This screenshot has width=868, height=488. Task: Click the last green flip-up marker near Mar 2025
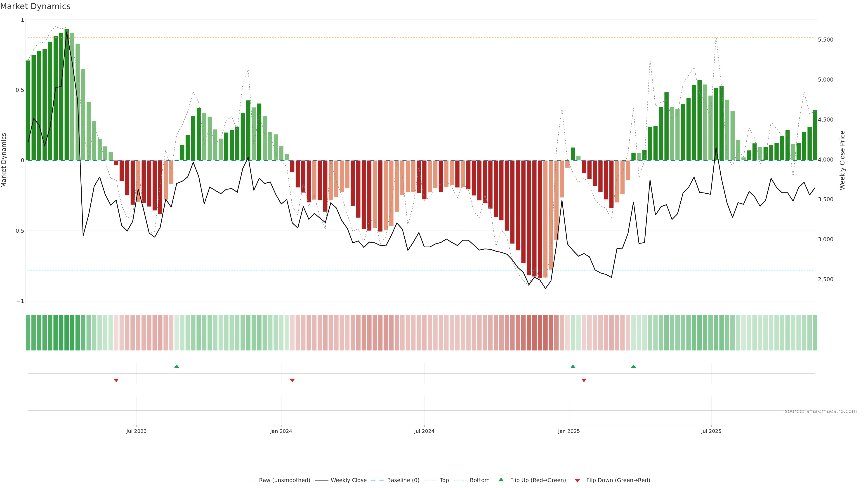[633, 366]
